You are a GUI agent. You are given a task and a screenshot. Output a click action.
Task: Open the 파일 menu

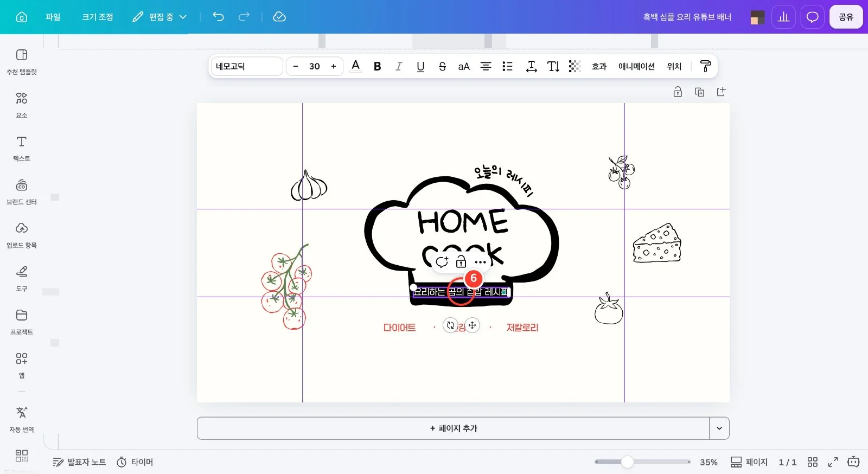pos(53,17)
